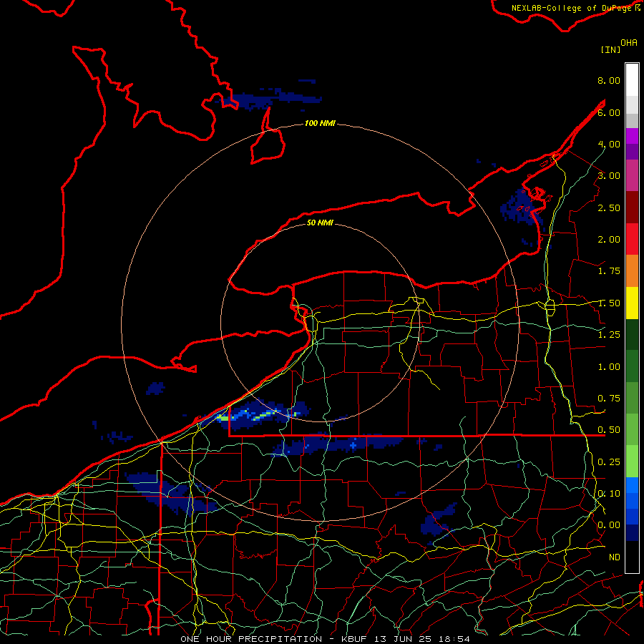Select the yellow legend swatch near 1.50

(632, 303)
